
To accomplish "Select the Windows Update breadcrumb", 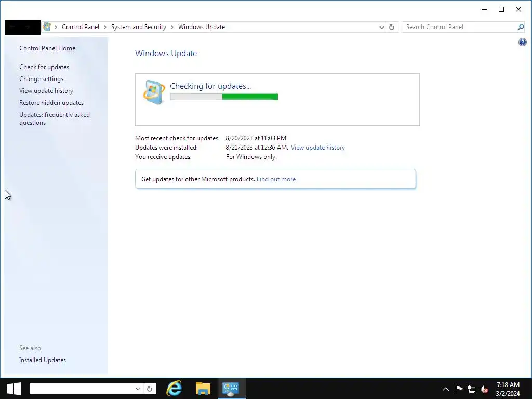I will pos(202,27).
